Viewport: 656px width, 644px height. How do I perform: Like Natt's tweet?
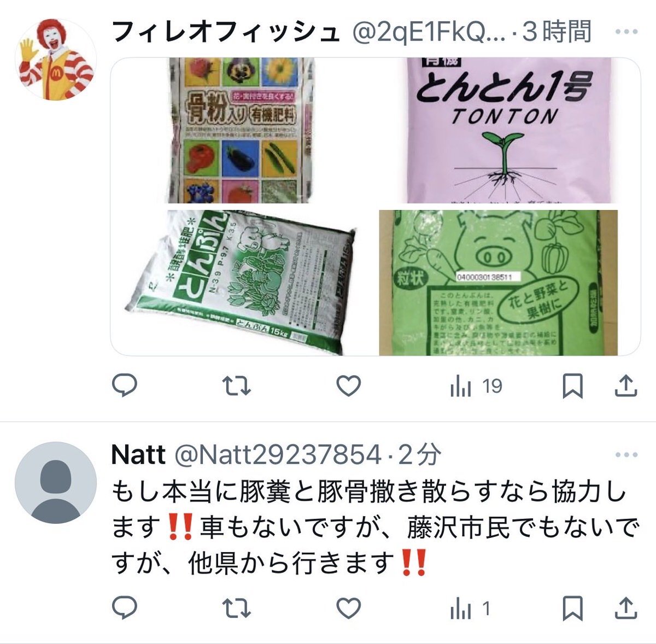pyautogui.click(x=348, y=608)
